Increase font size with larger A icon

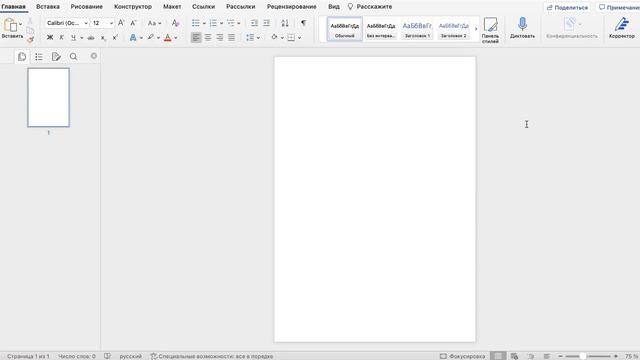coord(121,23)
